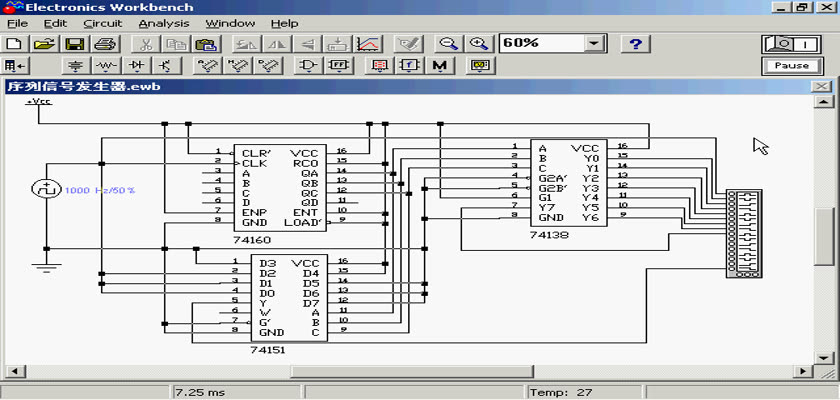Screen dimensions: 840x400
Task: Click the vertical scrollbar thumb
Action: coord(824,237)
